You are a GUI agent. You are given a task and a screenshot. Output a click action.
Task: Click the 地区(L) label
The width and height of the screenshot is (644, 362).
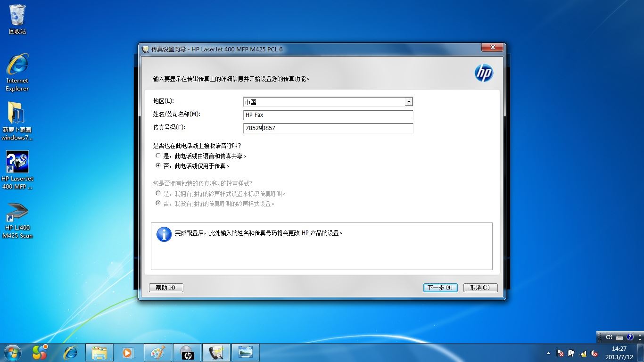[x=163, y=101]
